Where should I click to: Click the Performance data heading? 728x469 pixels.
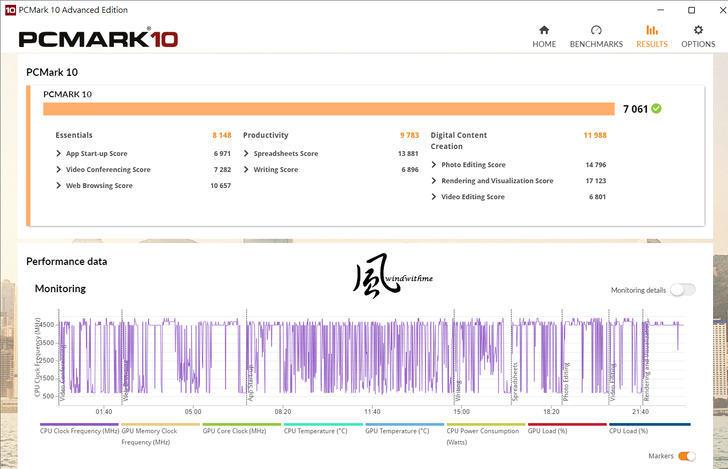(x=66, y=261)
